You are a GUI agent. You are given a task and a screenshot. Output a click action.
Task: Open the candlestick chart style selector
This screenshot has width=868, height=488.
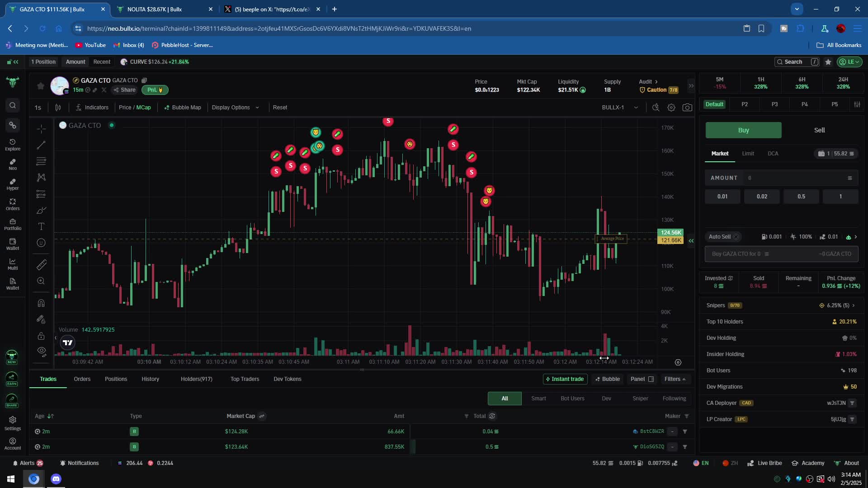click(x=58, y=108)
